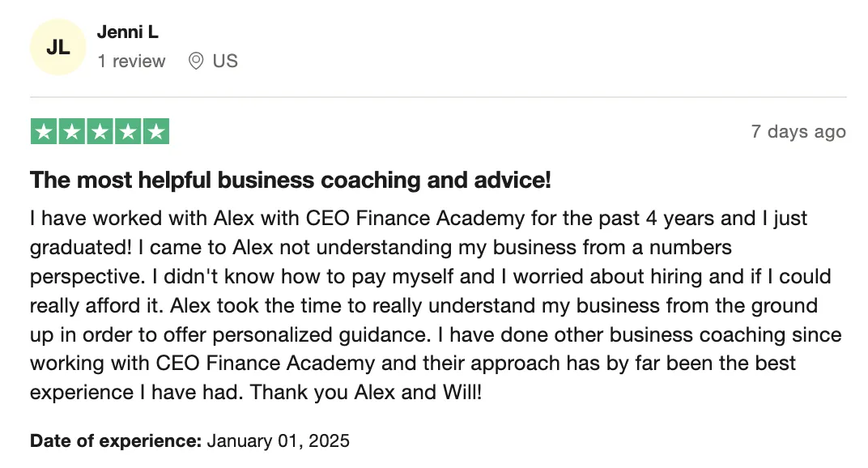The image size is (868, 468).
Task: Click the fourth green rating star
Action: click(x=129, y=132)
